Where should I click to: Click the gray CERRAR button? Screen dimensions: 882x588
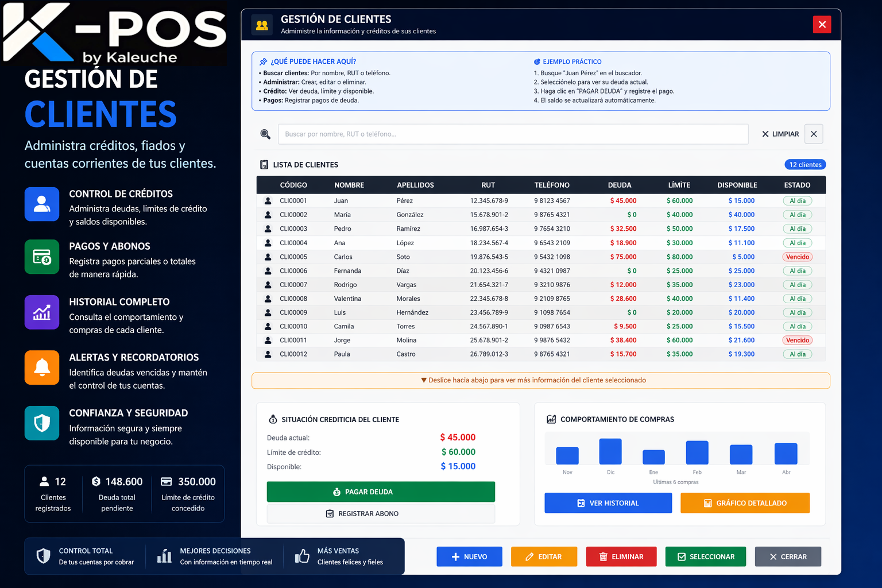pos(788,557)
